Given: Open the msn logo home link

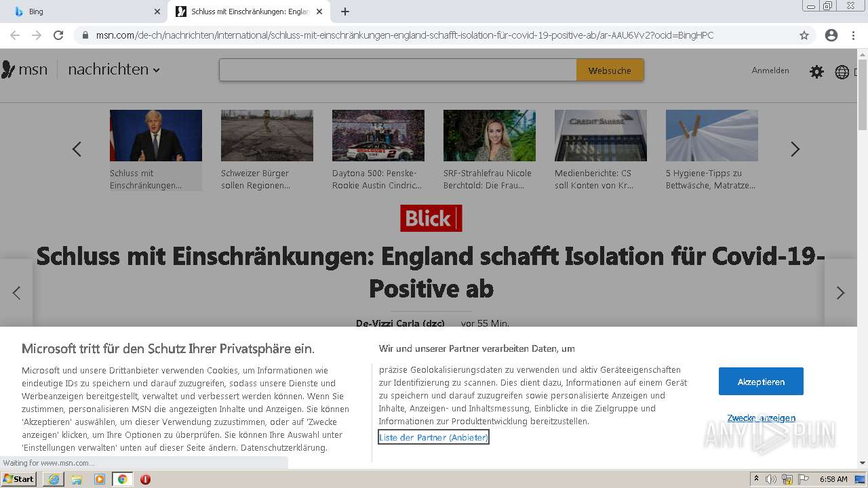Looking at the screenshot, I should pyautogui.click(x=24, y=69).
